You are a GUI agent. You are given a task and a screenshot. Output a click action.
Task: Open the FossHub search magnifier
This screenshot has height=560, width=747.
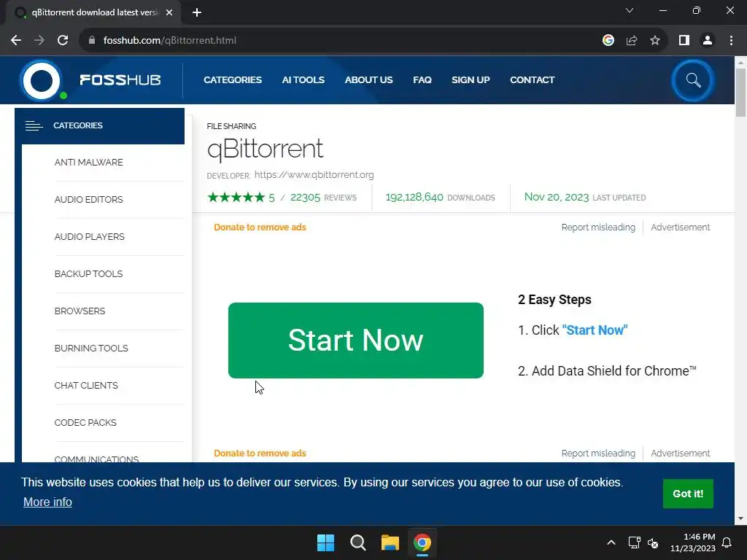[693, 80]
